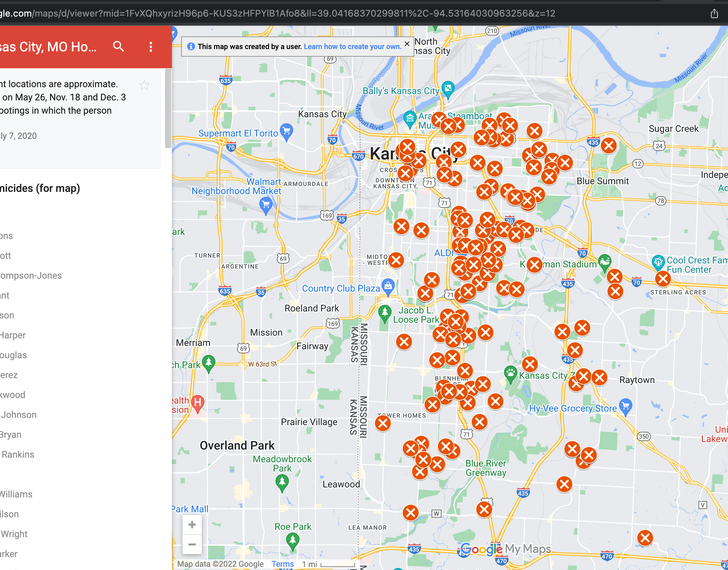
Task: Select the homicide marker near Sterling Acres
Action: 663,279
